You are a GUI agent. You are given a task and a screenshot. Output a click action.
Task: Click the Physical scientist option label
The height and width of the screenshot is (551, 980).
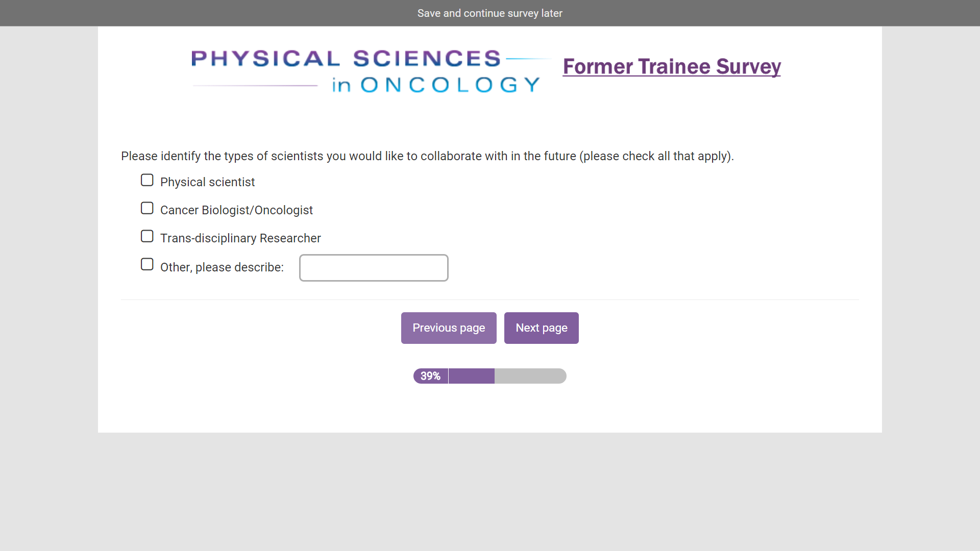pos(207,182)
